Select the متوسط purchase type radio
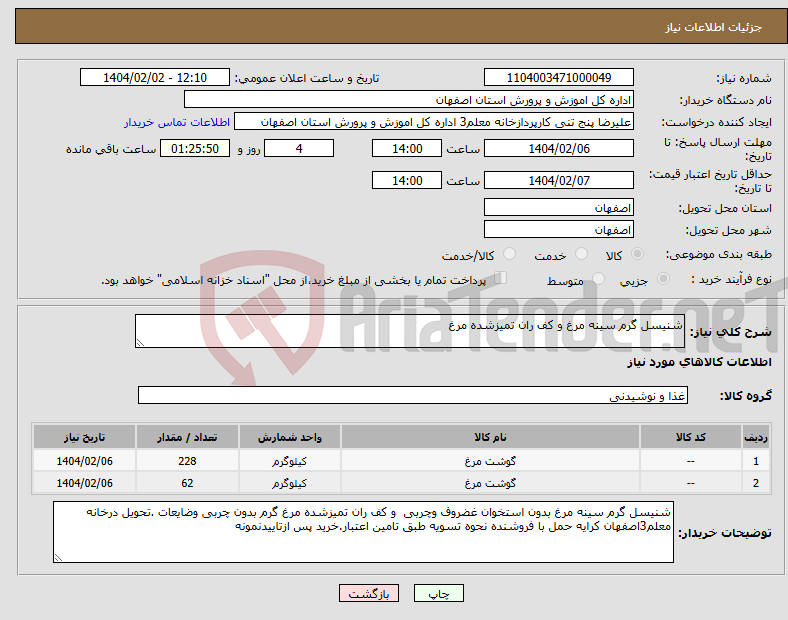788x620 pixels. pos(598,278)
